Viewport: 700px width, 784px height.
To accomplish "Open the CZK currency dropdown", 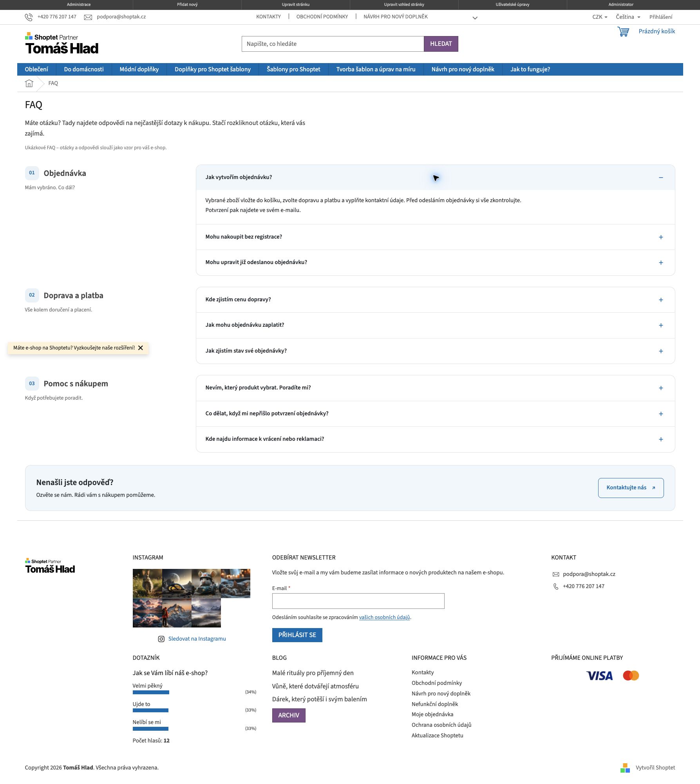I will pos(600,17).
